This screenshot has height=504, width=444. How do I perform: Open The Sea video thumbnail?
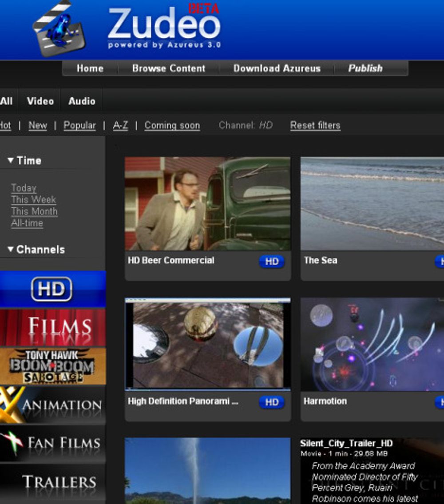pos(373,203)
